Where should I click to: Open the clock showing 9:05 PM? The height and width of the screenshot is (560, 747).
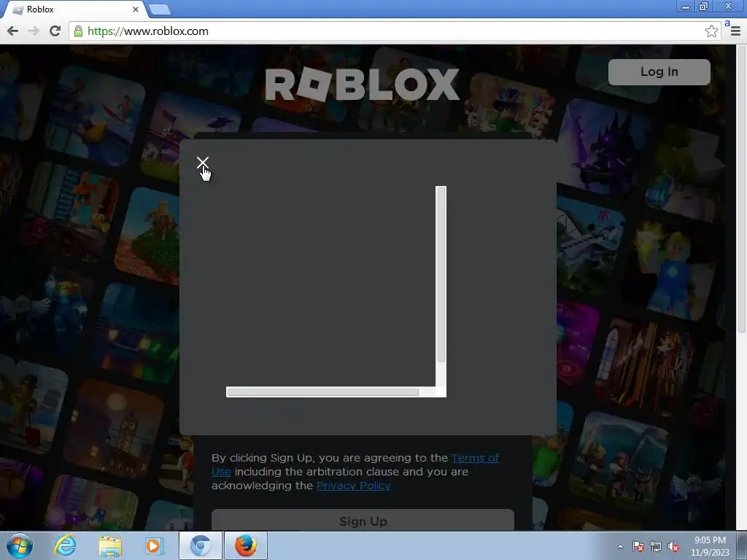710,546
